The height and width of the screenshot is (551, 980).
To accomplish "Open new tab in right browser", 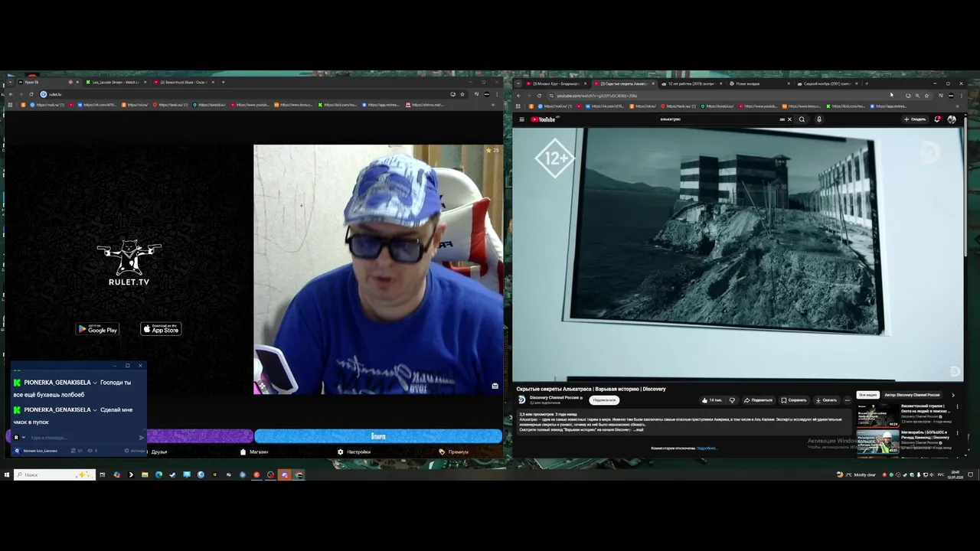I will click(x=867, y=83).
